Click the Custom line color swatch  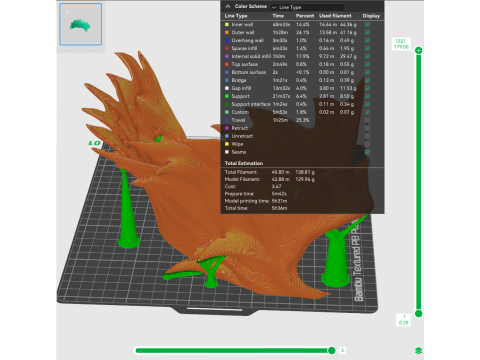pos(227,112)
